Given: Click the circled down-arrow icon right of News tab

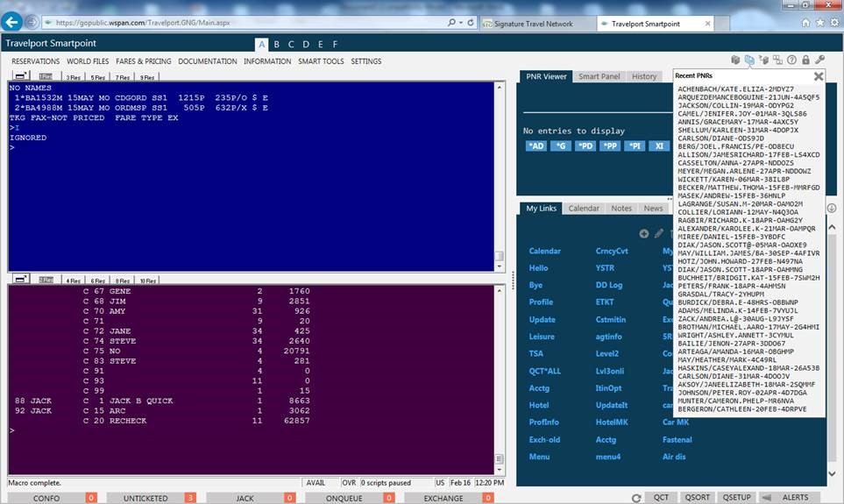Looking at the screenshot, I should click(x=832, y=208).
